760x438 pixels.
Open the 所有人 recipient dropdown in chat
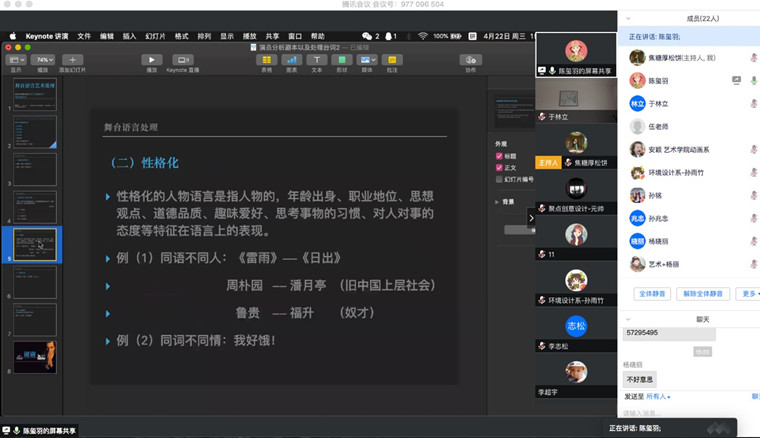tap(655, 397)
